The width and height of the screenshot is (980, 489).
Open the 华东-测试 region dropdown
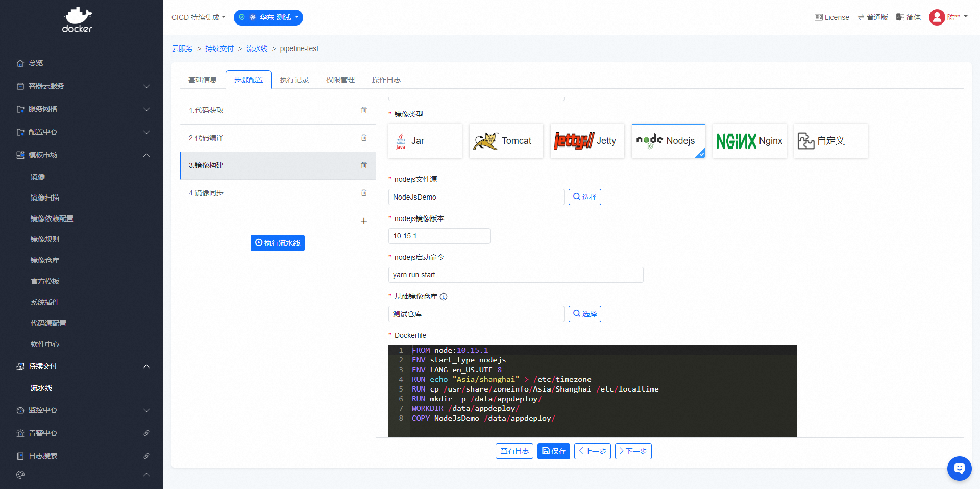pos(268,17)
